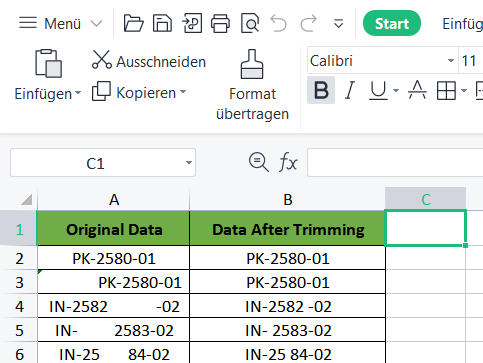483x363 pixels.
Task: Open the Menü hamburger icon
Action: pos(28,23)
